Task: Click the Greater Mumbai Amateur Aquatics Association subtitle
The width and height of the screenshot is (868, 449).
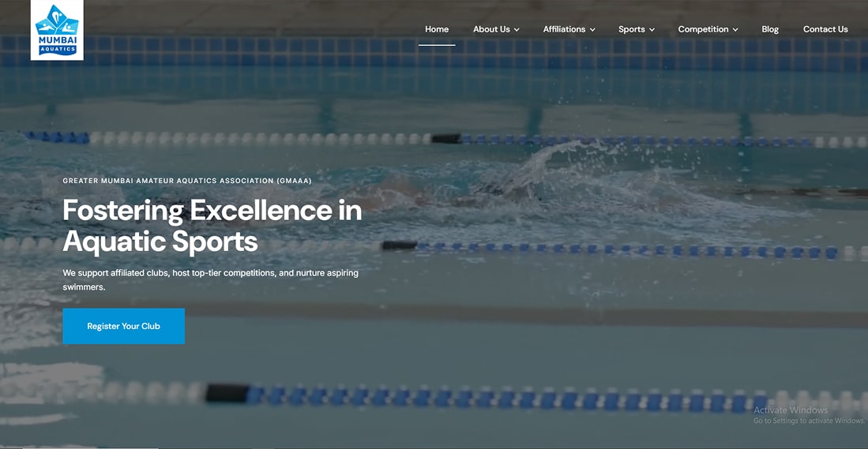Action: click(x=187, y=181)
